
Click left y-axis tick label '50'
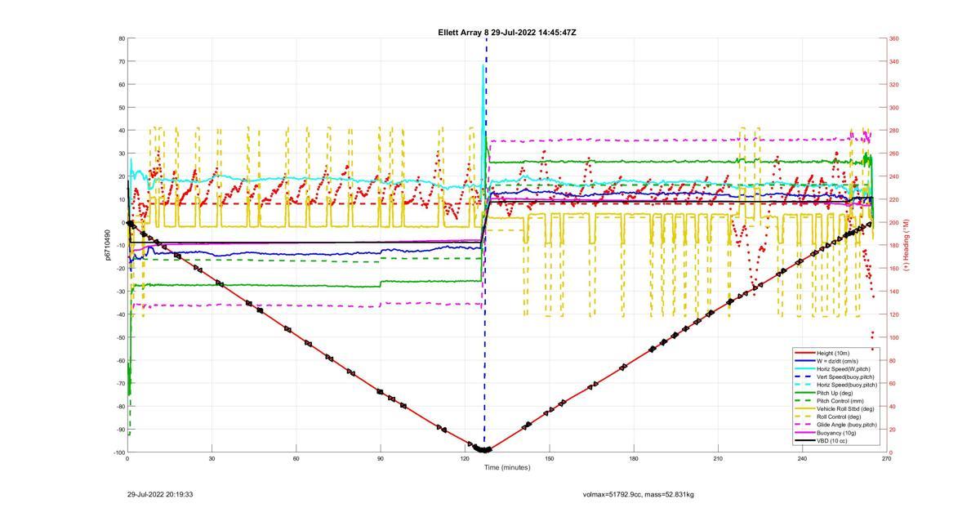[x=121, y=107]
